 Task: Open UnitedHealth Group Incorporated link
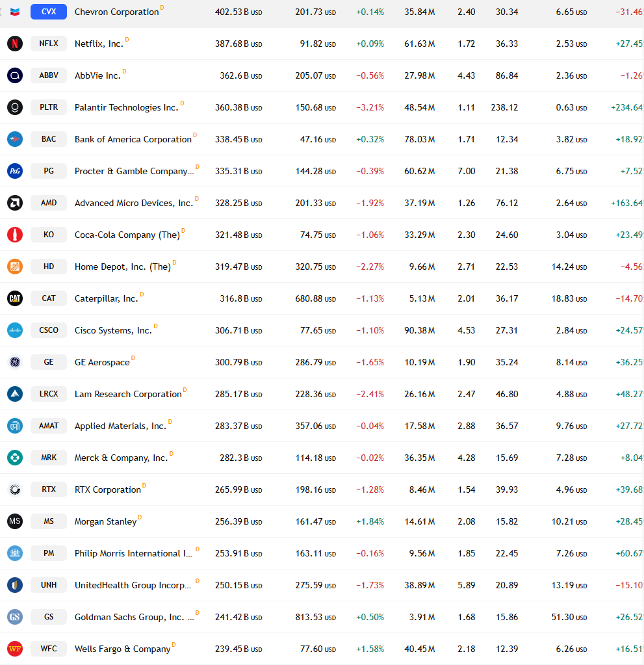[x=133, y=585]
